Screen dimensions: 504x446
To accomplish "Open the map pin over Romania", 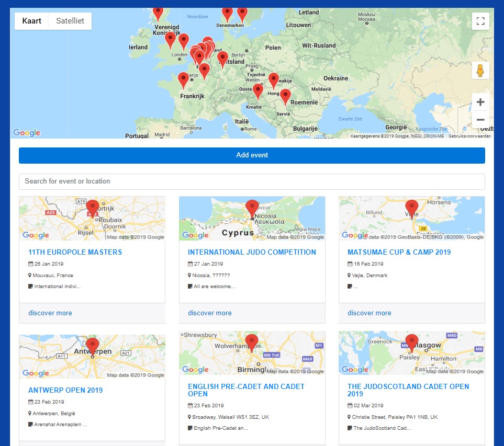I will pos(285,97).
